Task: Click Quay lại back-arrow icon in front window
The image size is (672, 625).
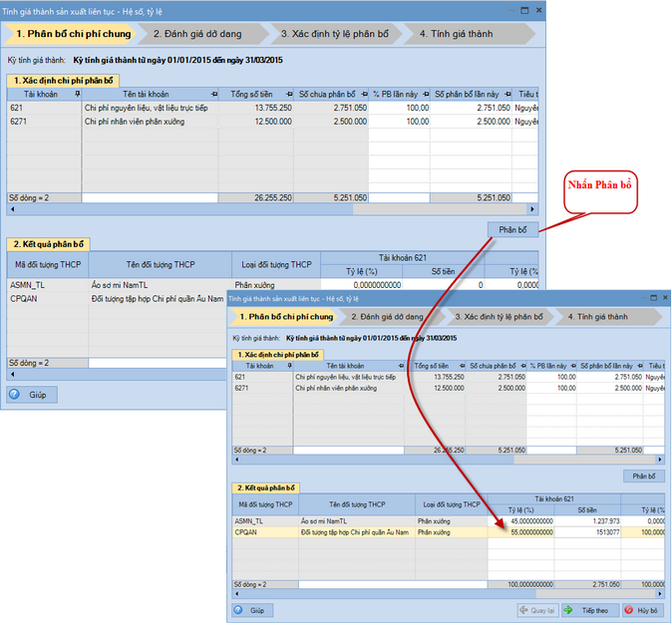Action: point(523,610)
